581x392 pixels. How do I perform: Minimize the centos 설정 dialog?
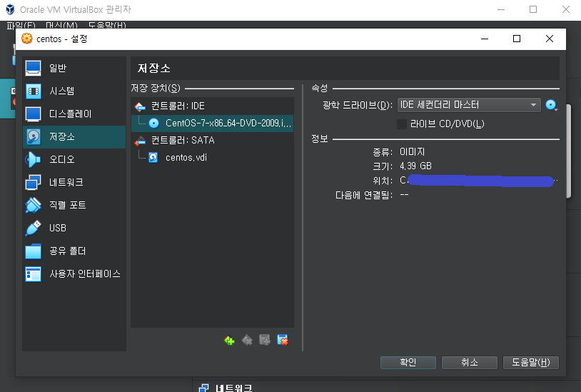point(485,39)
